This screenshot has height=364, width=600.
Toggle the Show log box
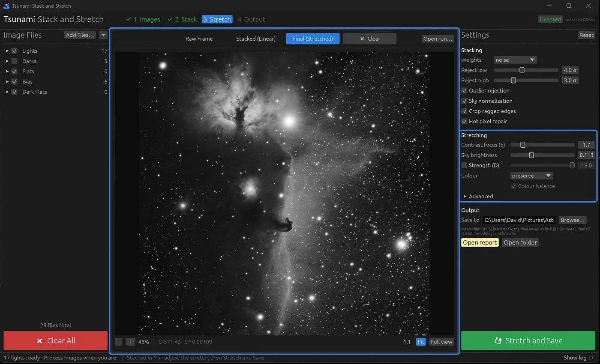click(x=591, y=358)
